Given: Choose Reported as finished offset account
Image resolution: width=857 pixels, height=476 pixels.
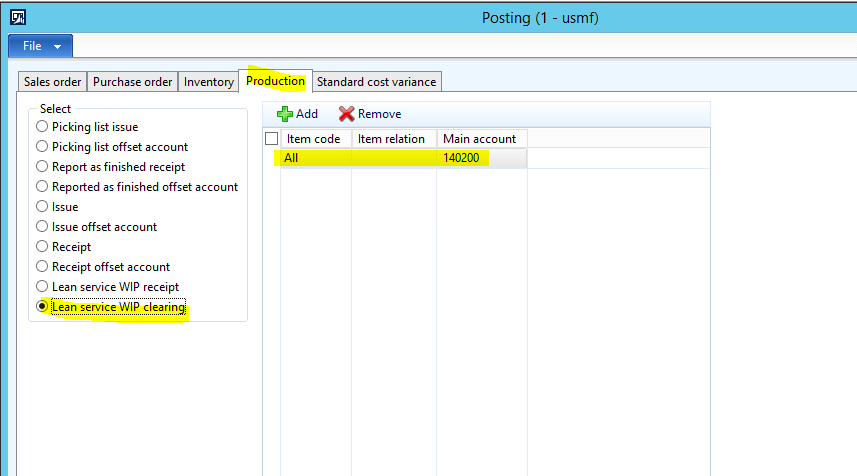Looking at the screenshot, I should point(42,187).
